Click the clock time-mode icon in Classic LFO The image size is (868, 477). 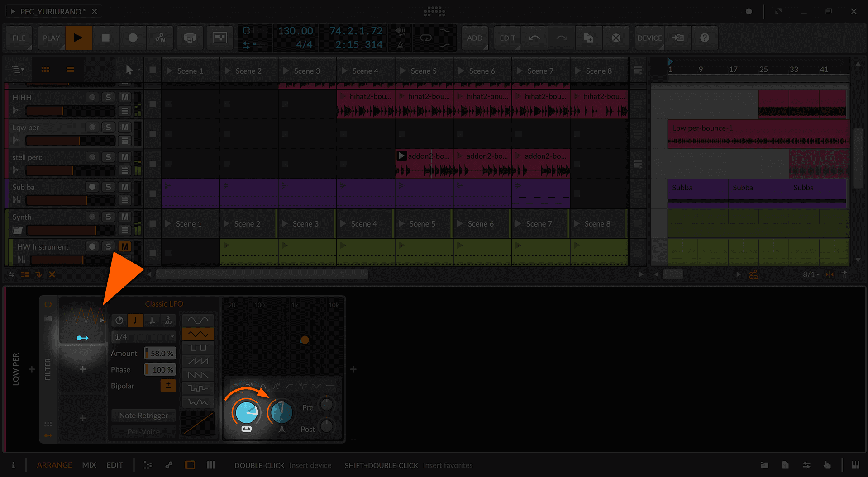119,320
